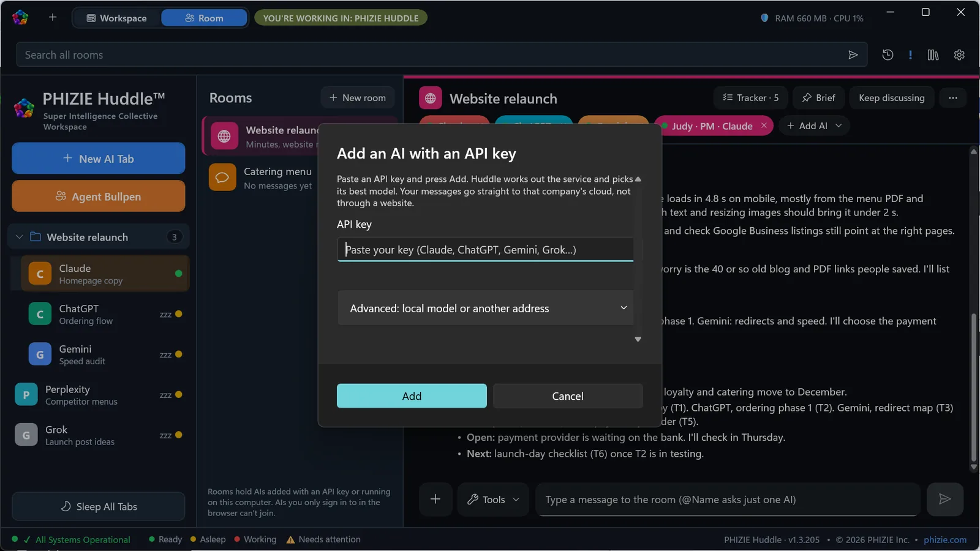
Task: Click Grok's G avatar icon
Action: pos(26,435)
